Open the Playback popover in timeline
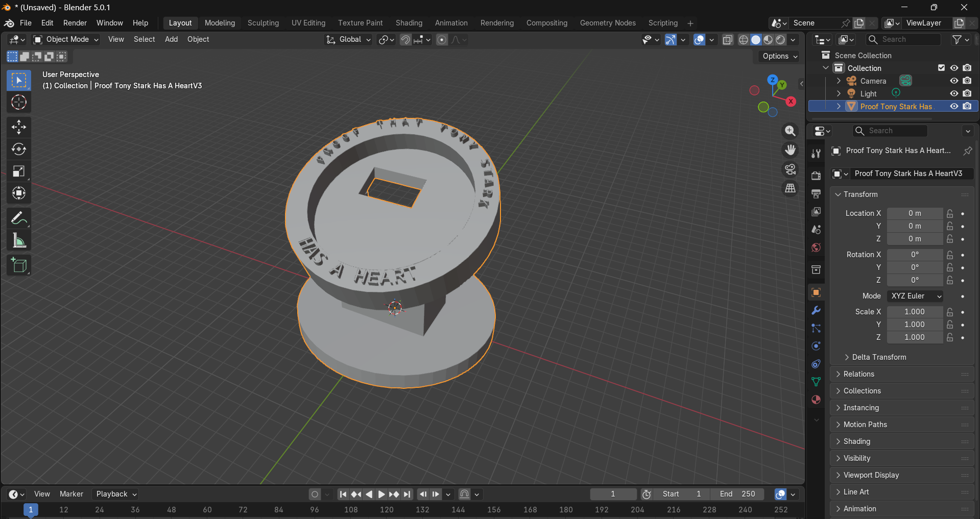This screenshot has width=980, height=519. pyautogui.click(x=116, y=494)
